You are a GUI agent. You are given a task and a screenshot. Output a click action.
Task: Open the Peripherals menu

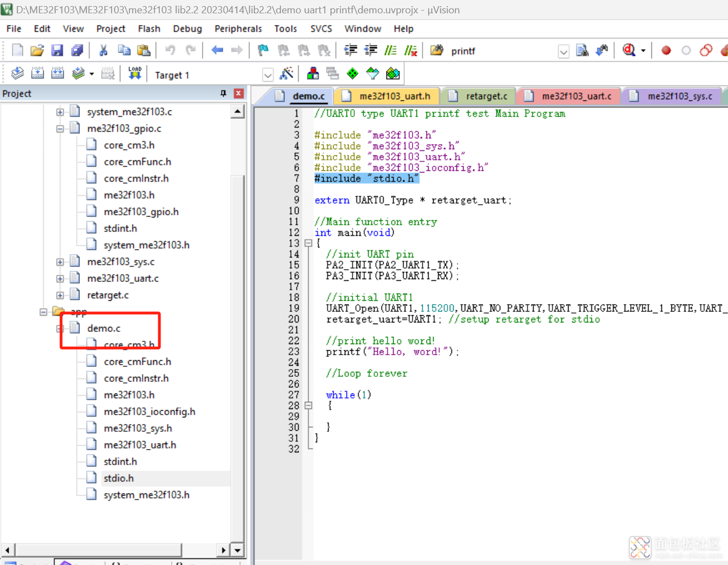238,28
